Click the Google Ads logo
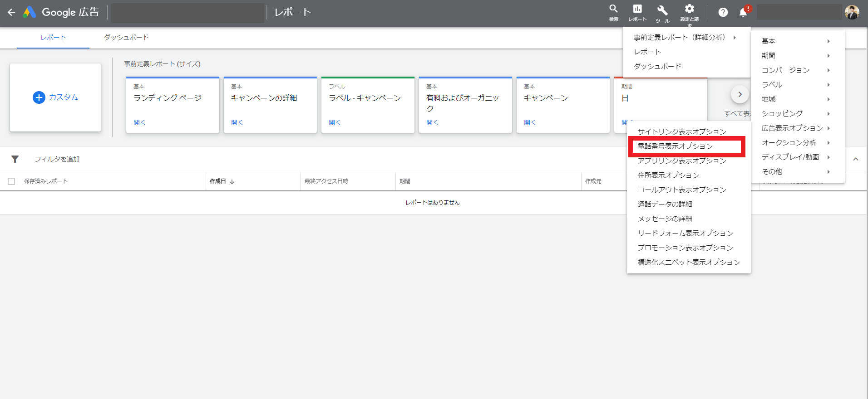This screenshot has height=399, width=868. click(x=30, y=12)
